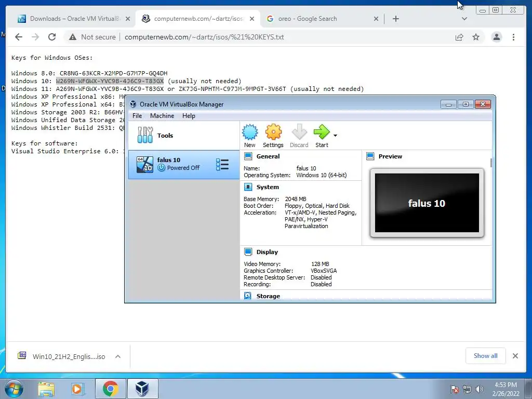Viewport: 532px width, 399px height.
Task: Click the Chrome forward arrow
Action: point(35,37)
